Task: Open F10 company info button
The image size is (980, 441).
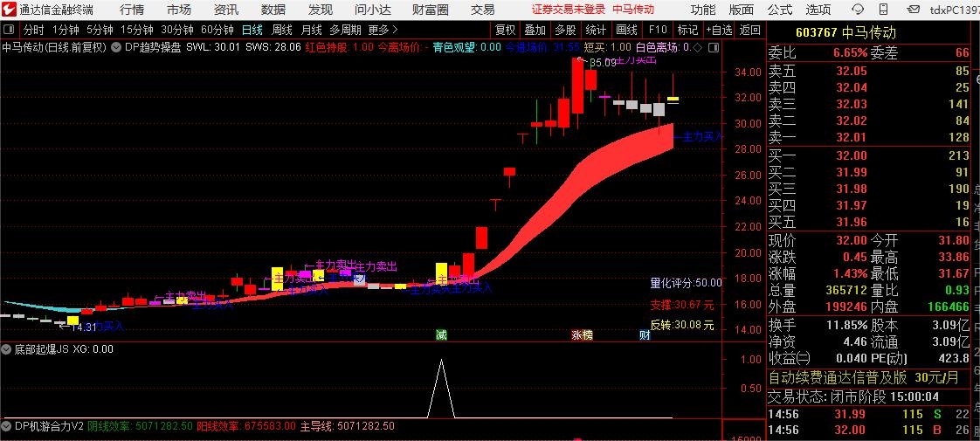Action: point(658,30)
